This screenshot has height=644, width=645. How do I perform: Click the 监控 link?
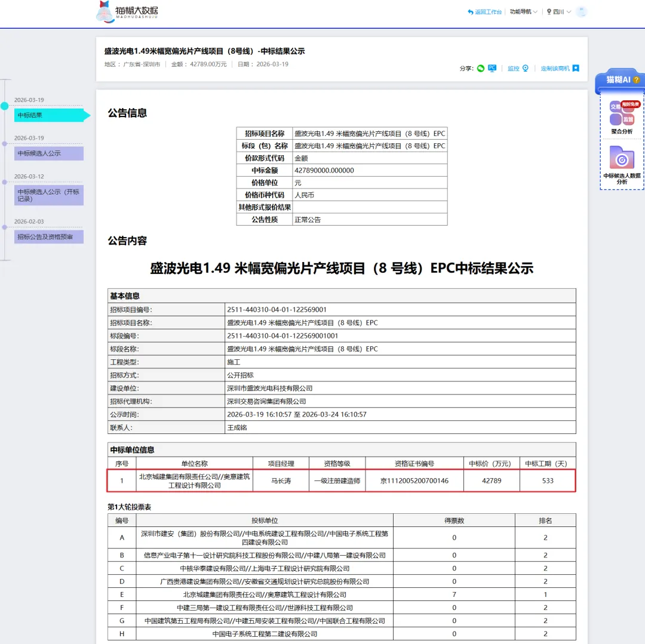click(x=514, y=68)
